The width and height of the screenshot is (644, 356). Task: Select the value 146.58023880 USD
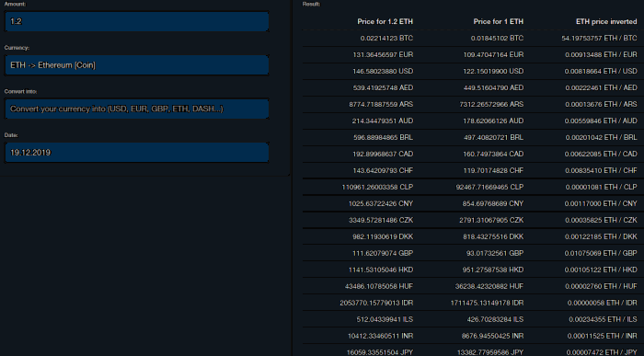(x=383, y=71)
